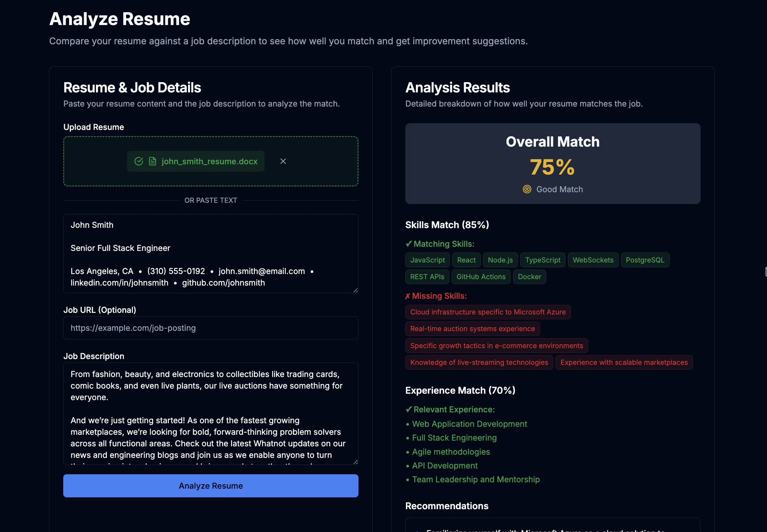767x532 pixels.
Task: Click the Microsoft Azure missing skill tag
Action: (488, 312)
